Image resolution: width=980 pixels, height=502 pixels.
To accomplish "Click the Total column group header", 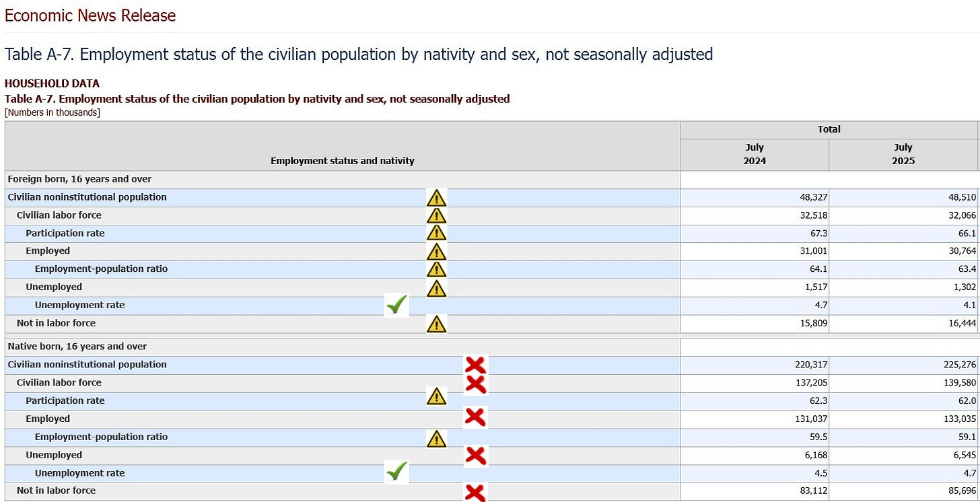I will coord(829,129).
